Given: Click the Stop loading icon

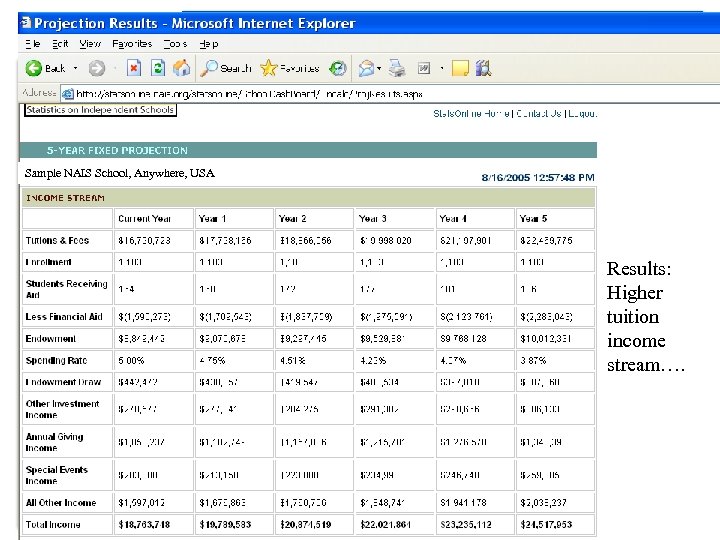Looking at the screenshot, I should [134, 68].
